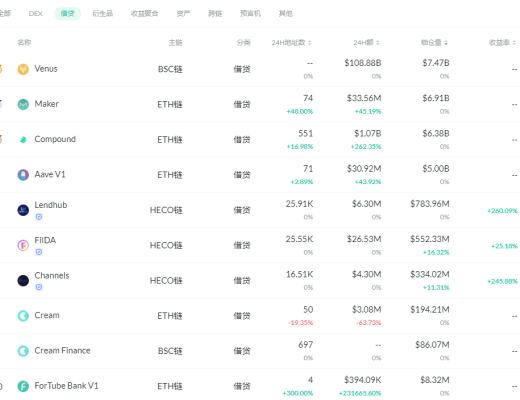
Task: Click the badge icon under FilDA
Action: (39, 252)
